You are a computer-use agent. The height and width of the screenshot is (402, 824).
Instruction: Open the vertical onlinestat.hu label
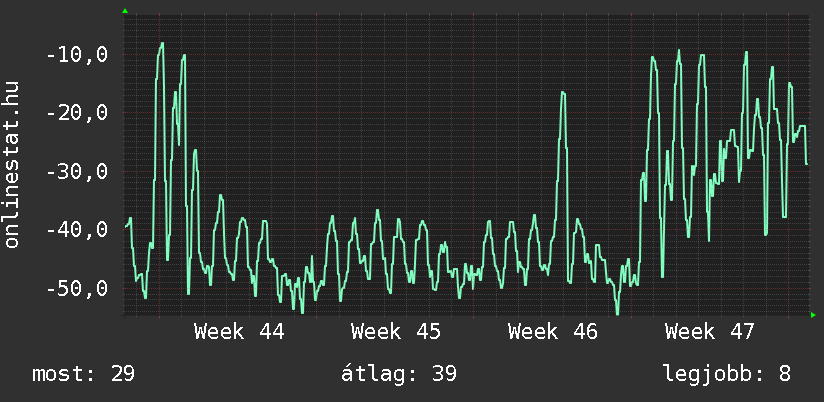click(x=12, y=165)
